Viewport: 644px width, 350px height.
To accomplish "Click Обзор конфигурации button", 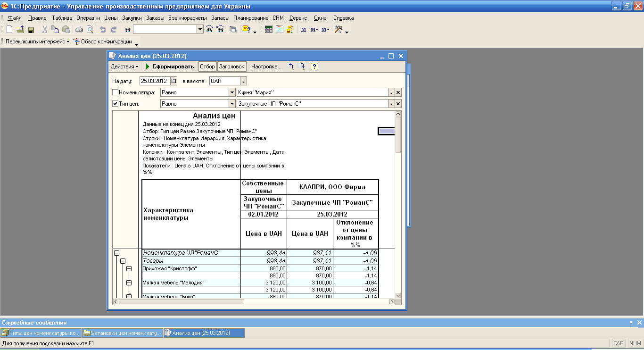I will pos(102,42).
